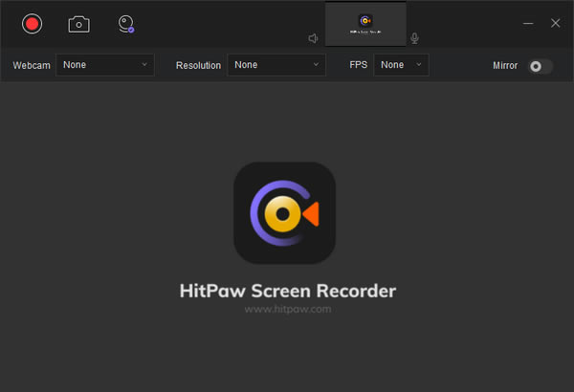Click the Mirror label
574x392 pixels.
[505, 66]
